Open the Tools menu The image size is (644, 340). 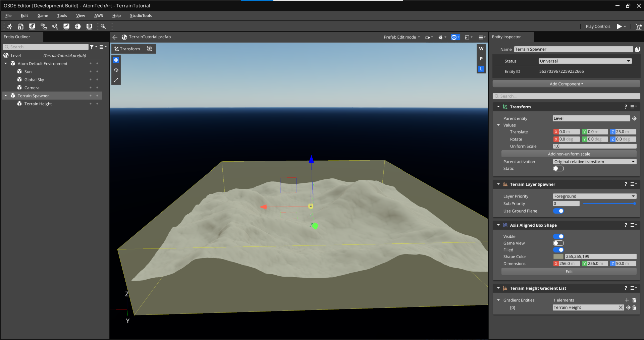[x=62, y=16]
